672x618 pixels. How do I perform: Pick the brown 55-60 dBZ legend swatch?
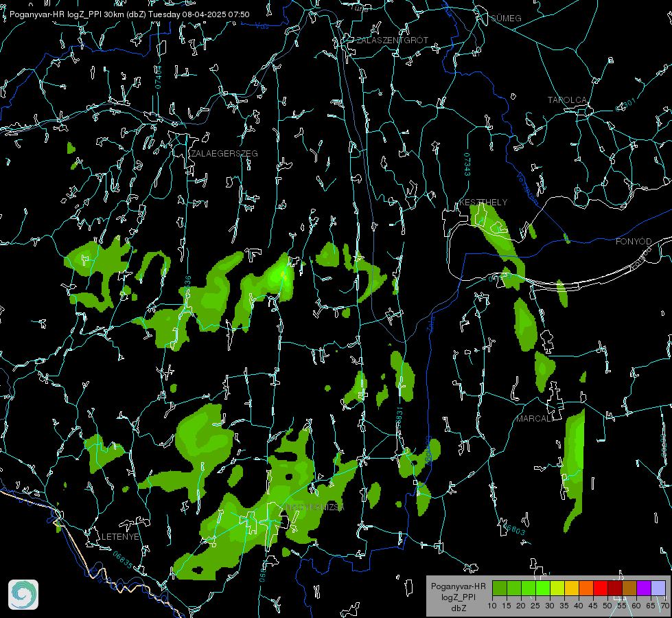629,588
